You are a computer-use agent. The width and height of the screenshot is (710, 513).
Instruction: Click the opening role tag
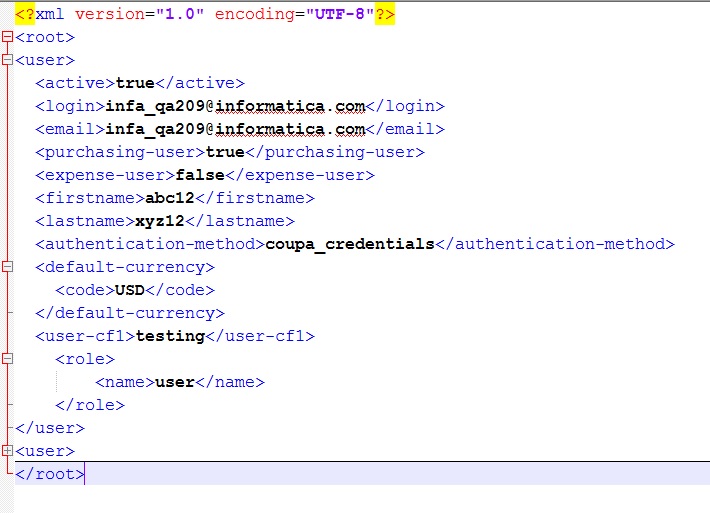(x=85, y=359)
